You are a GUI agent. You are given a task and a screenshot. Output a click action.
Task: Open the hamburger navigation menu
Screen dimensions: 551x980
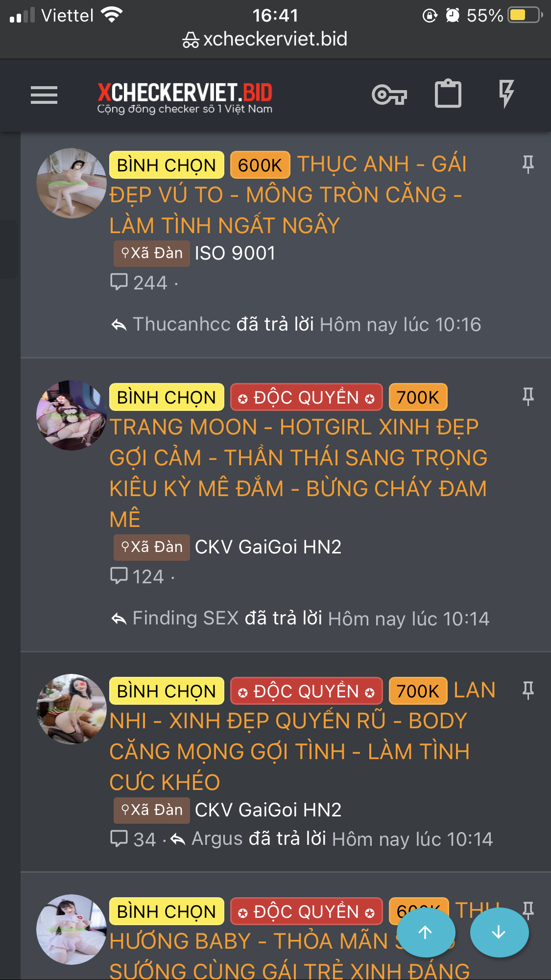tap(44, 95)
